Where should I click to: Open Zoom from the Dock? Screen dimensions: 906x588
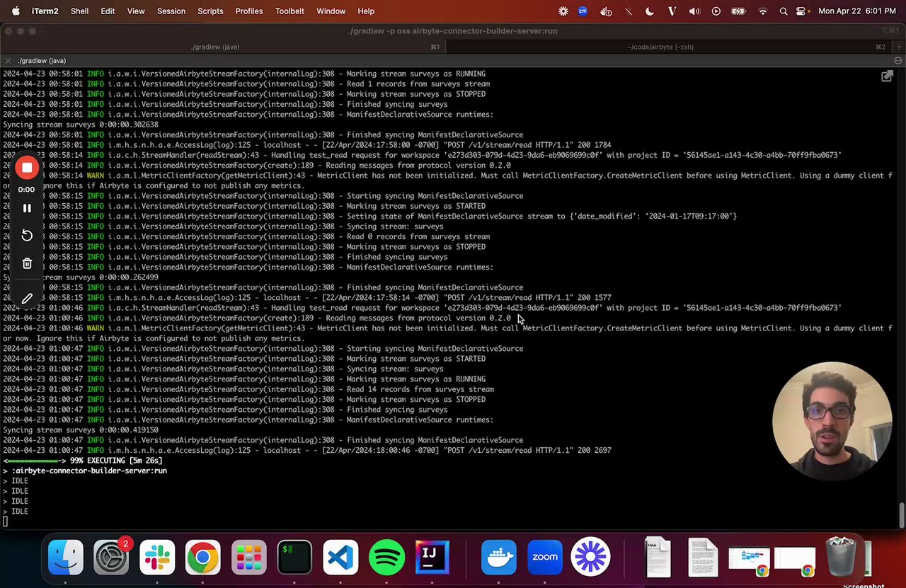545,558
